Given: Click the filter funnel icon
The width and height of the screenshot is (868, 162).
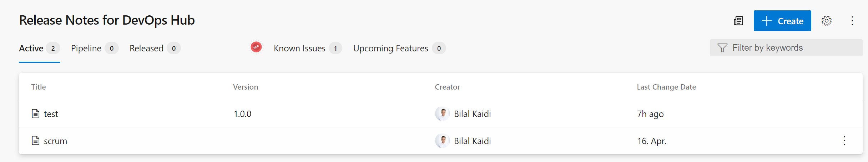Looking at the screenshot, I should click(722, 48).
